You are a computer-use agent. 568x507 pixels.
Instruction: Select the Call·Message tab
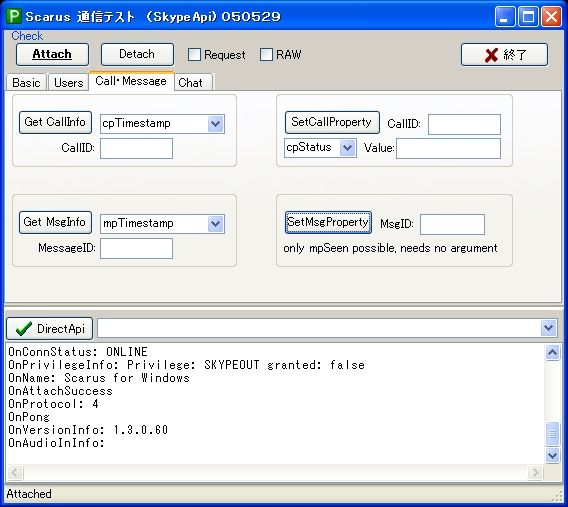click(131, 81)
